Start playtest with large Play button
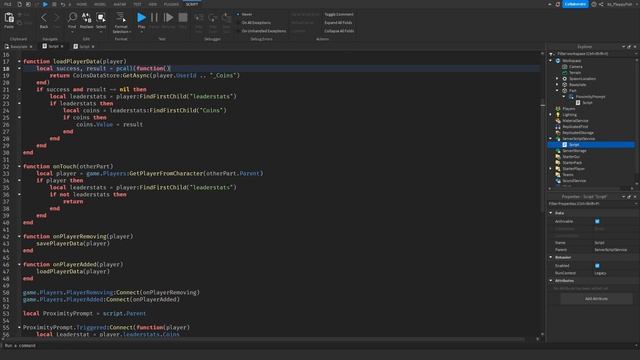This screenshot has height=360, width=640. [141, 17]
